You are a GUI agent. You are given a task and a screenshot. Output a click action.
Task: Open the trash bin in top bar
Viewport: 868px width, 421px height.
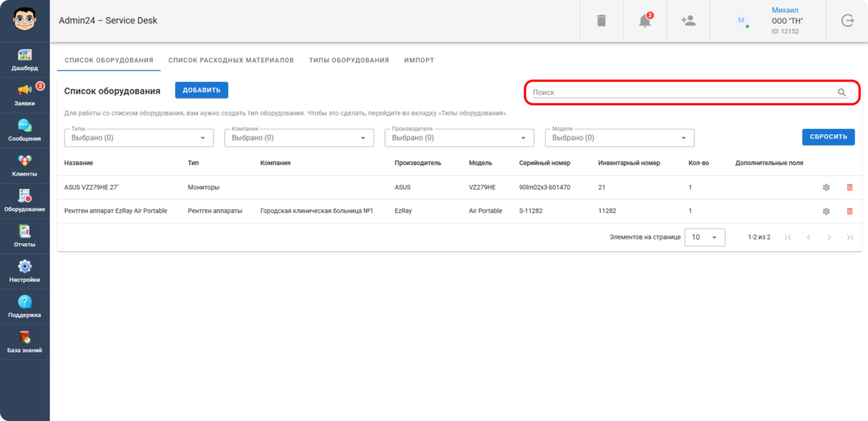pyautogui.click(x=602, y=21)
